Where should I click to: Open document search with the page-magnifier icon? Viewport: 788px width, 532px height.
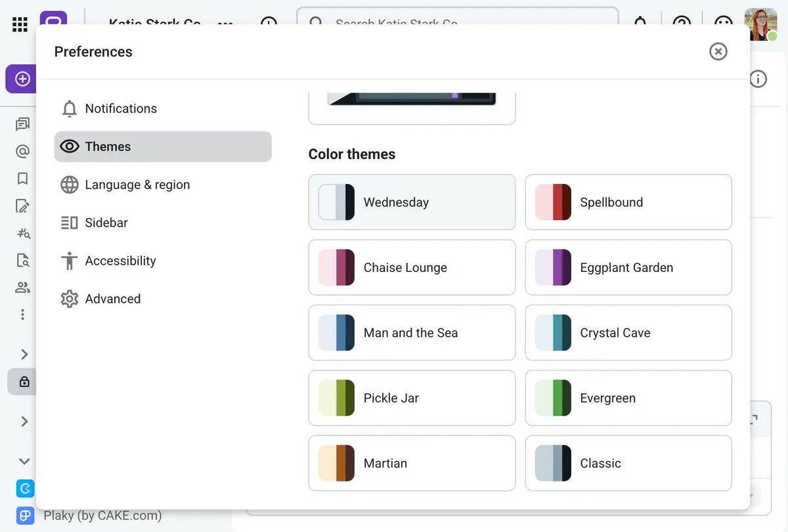(22, 260)
